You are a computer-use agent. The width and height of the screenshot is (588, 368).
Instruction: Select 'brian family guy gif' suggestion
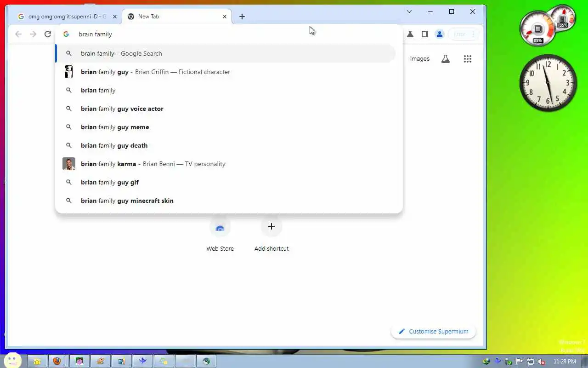[226, 182]
